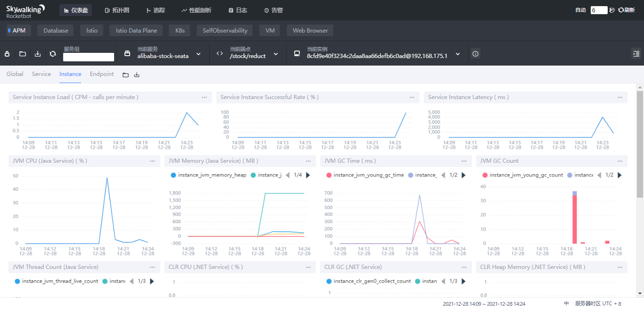
Task: Click the 刷新 reload button
Action: click(x=627, y=10)
